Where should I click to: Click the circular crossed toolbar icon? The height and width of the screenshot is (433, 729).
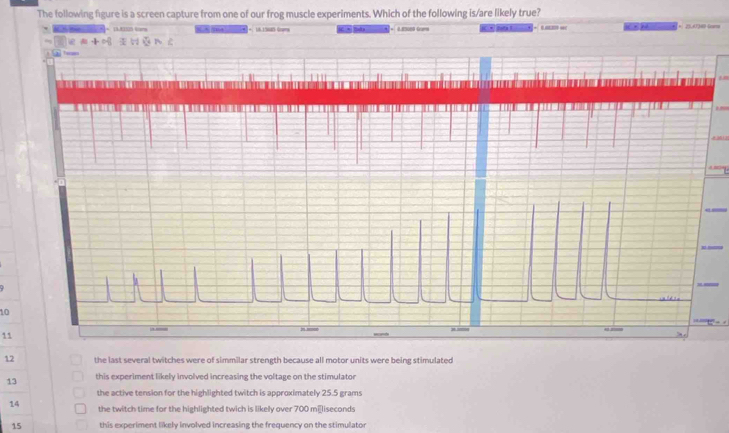click(146, 41)
